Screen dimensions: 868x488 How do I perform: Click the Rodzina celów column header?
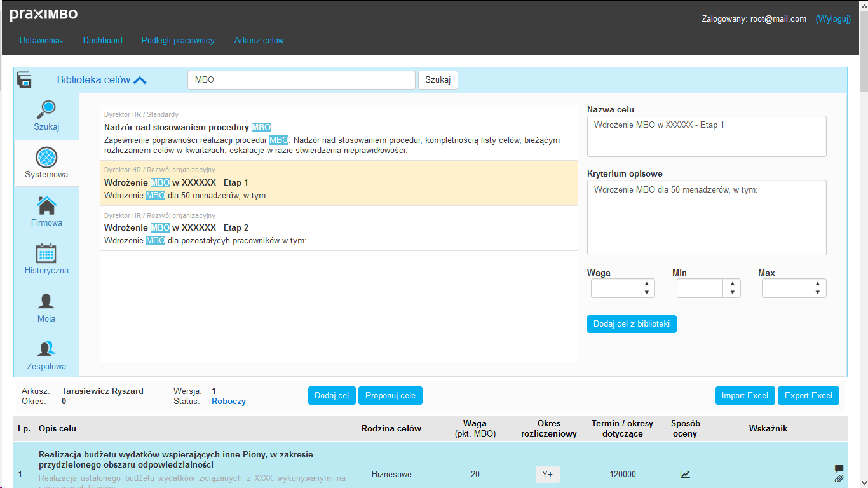coord(391,428)
